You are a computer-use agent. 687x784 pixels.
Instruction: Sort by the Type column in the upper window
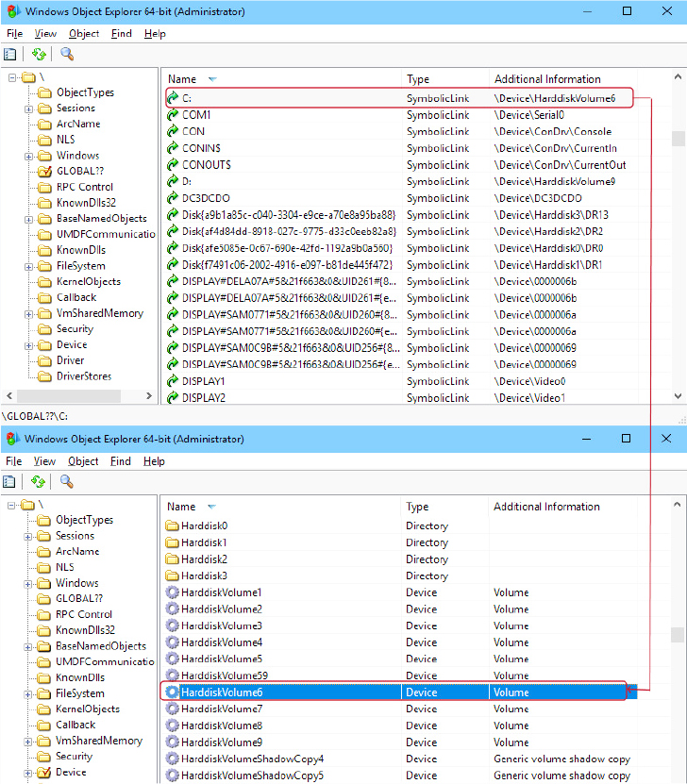(x=418, y=79)
